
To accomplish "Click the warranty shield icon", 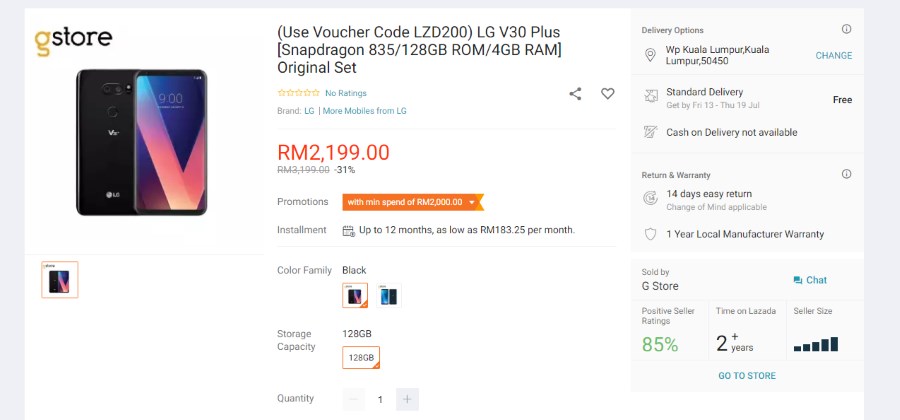I will (x=650, y=234).
